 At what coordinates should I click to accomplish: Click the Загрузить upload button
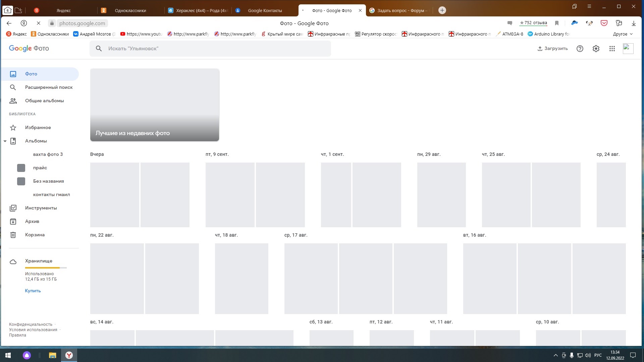pos(552,49)
